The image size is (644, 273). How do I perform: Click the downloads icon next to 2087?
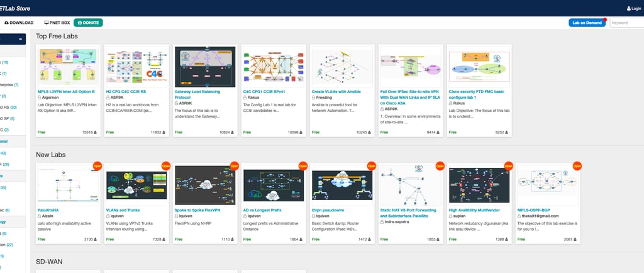point(575,239)
